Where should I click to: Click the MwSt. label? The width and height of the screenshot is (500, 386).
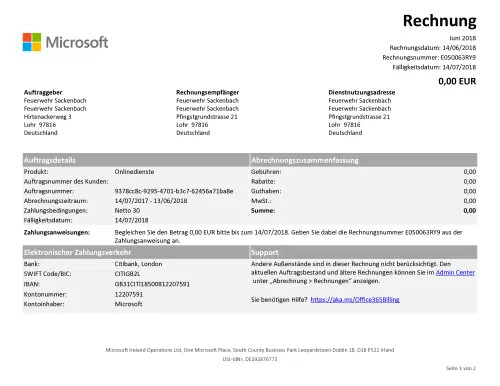(x=261, y=201)
